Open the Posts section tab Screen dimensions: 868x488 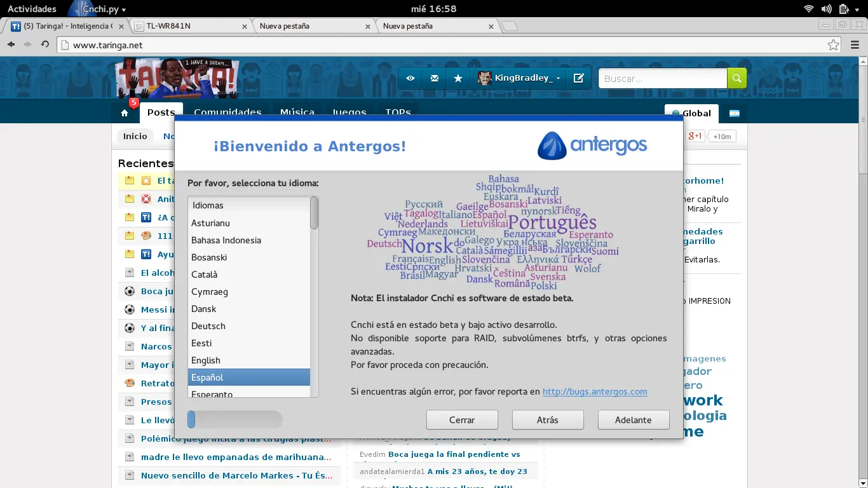pos(161,112)
